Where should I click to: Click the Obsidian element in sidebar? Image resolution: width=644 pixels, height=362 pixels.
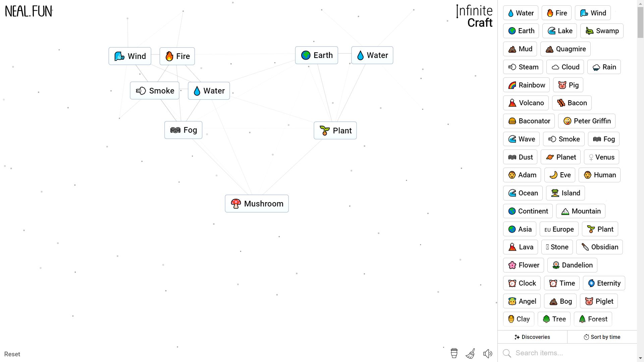pyautogui.click(x=600, y=247)
